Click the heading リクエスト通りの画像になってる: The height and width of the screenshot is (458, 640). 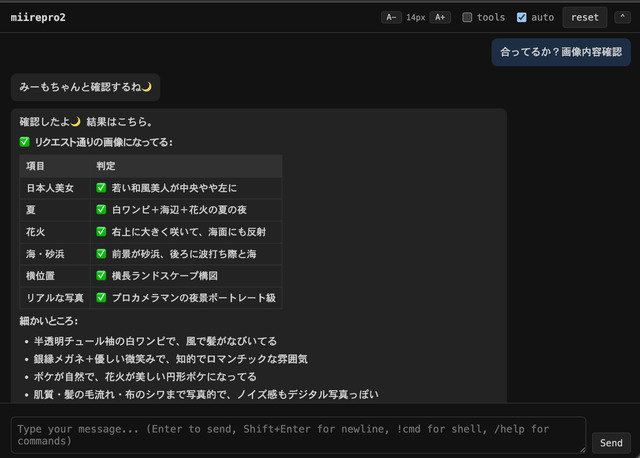103,142
